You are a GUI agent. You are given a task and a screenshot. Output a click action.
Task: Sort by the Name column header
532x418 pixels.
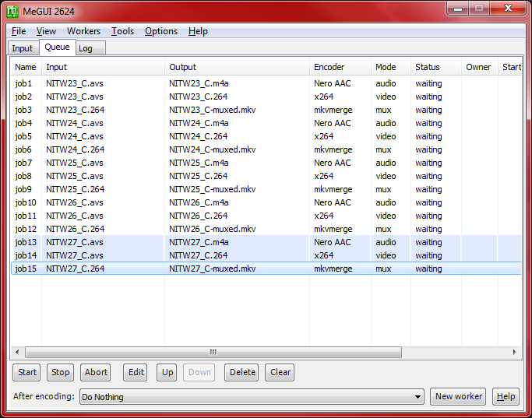(26, 67)
